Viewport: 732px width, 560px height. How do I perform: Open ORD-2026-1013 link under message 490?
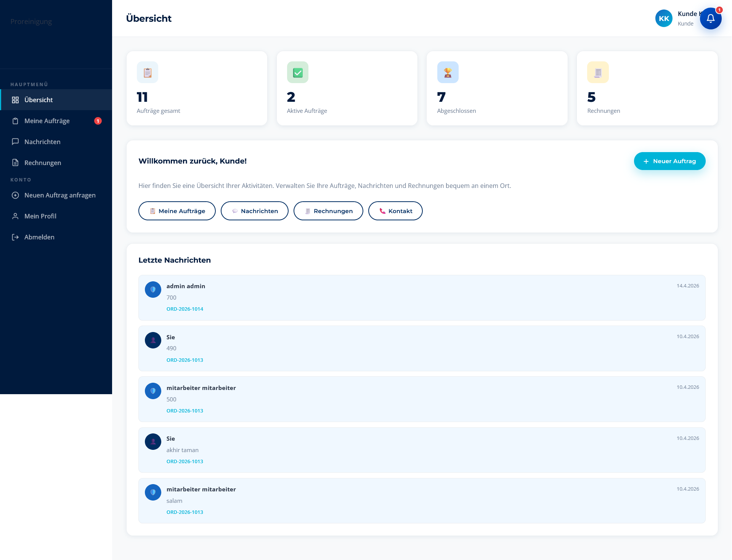[x=185, y=360]
